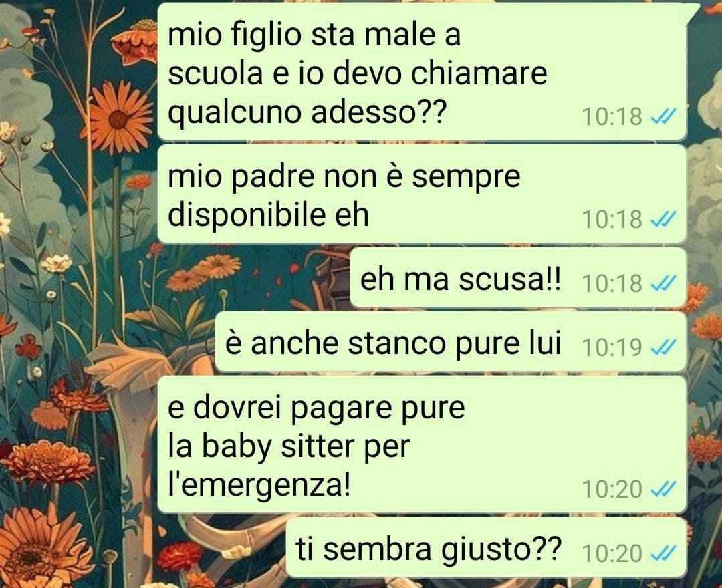Viewport: 722px width, 588px height.
Task: Tap the 10:18 timestamp beside 'disponibile eh'
Action: (612, 219)
